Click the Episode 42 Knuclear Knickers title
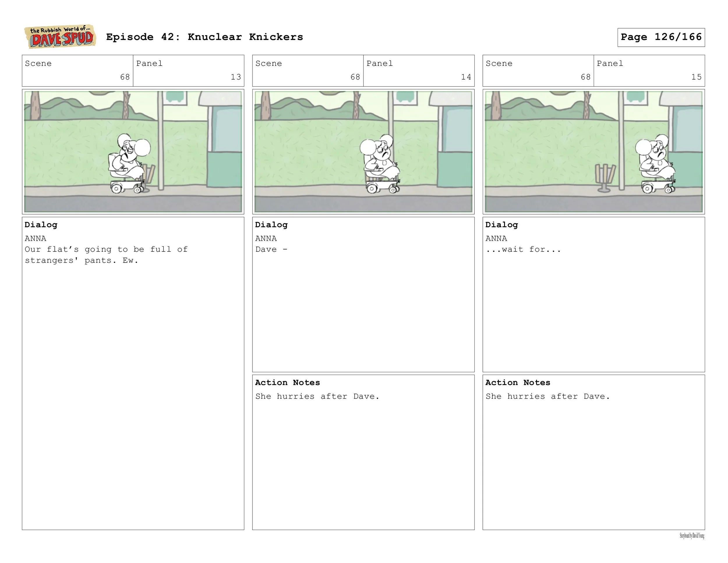 (204, 37)
